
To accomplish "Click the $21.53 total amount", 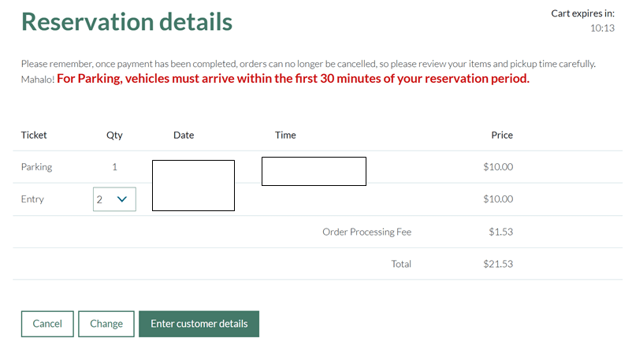I will click(498, 264).
